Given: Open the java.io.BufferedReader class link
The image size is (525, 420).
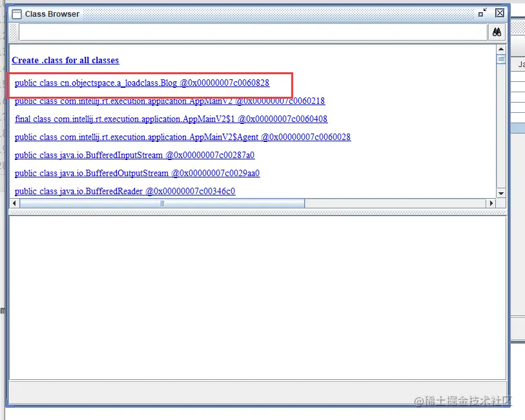Looking at the screenshot, I should pos(125,191).
